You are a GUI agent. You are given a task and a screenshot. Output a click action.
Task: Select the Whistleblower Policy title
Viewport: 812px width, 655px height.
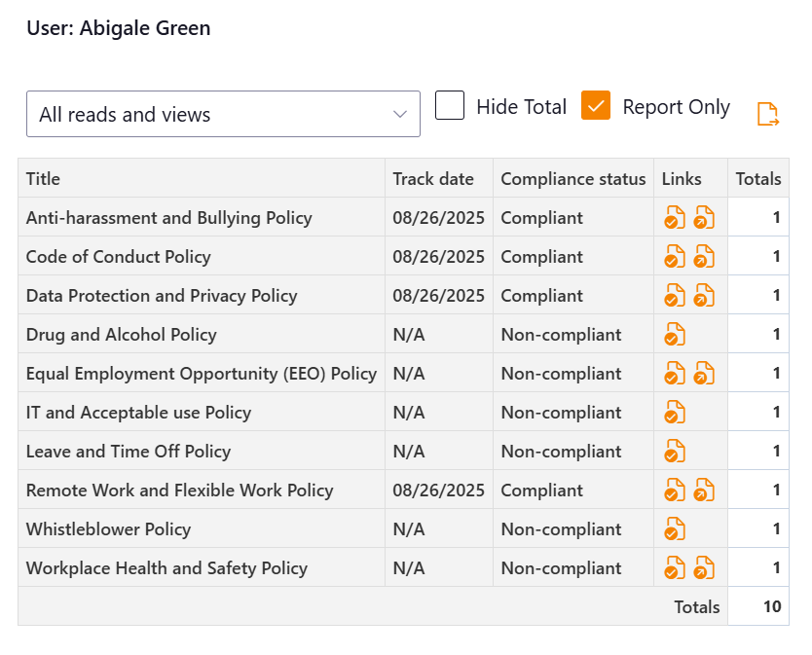pos(108,529)
